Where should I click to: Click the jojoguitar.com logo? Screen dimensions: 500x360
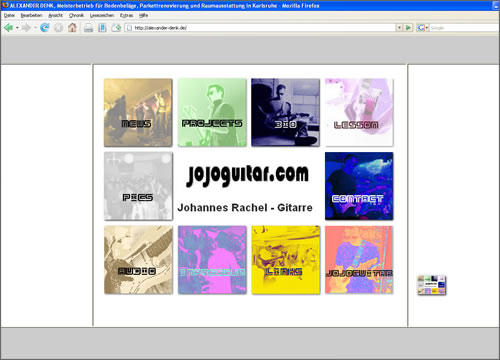click(247, 175)
